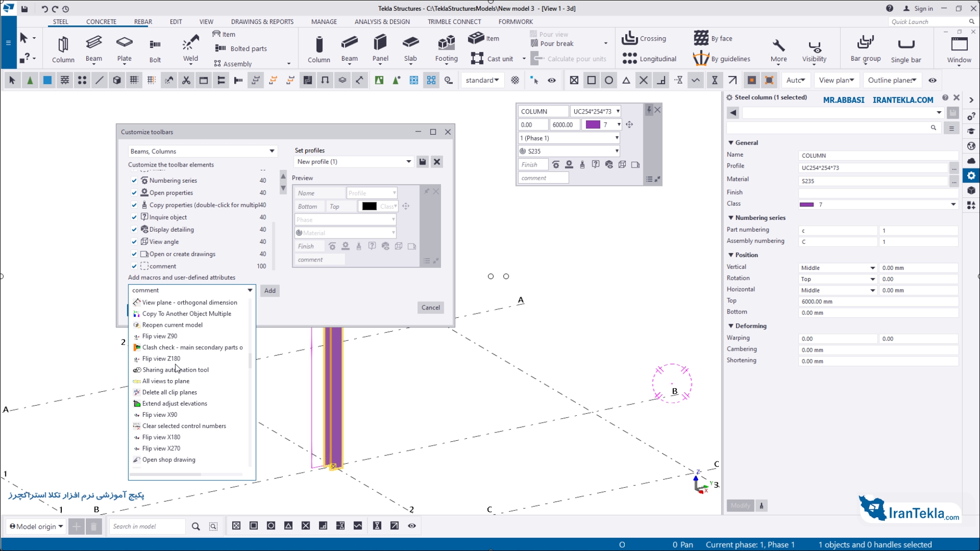Uncheck the Numbering series element

(134, 180)
